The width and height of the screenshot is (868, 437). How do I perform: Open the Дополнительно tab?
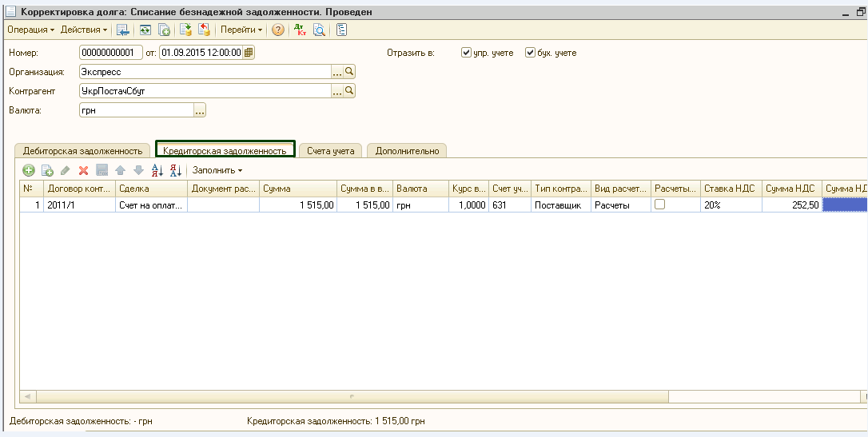pyautogui.click(x=407, y=151)
